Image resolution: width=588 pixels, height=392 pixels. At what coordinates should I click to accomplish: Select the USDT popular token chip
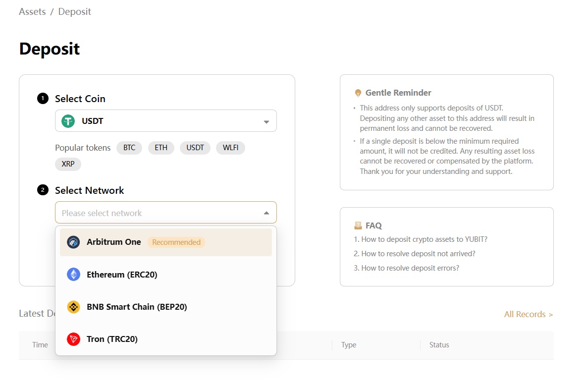click(x=195, y=148)
